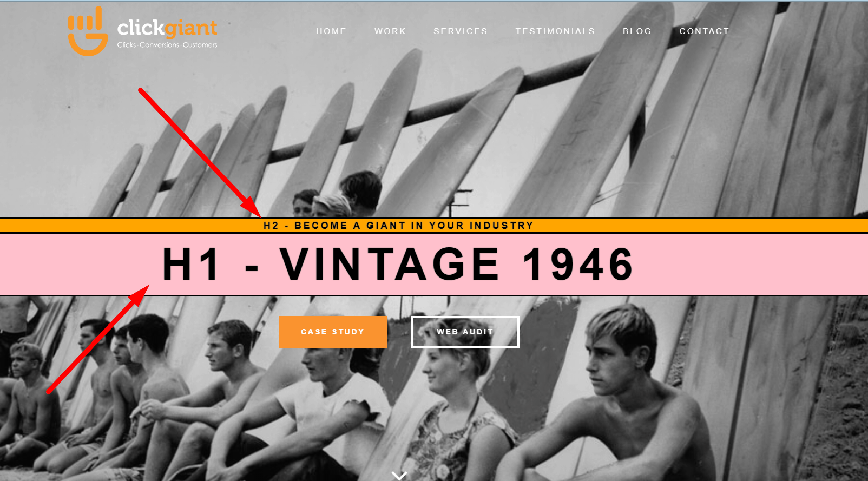
Task: Open the CONTACT page link
Action: pyautogui.click(x=705, y=31)
